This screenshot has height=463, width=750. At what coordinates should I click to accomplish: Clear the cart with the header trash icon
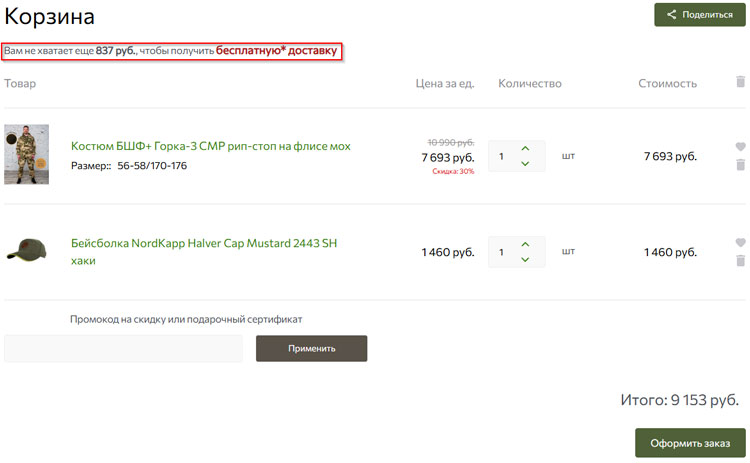pos(740,82)
